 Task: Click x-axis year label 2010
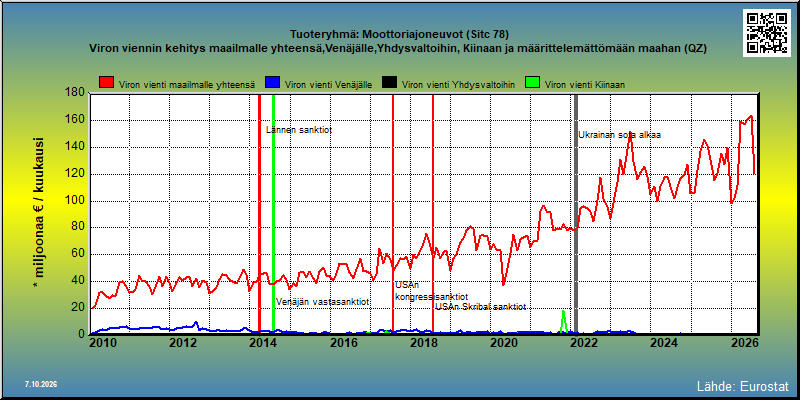101,343
